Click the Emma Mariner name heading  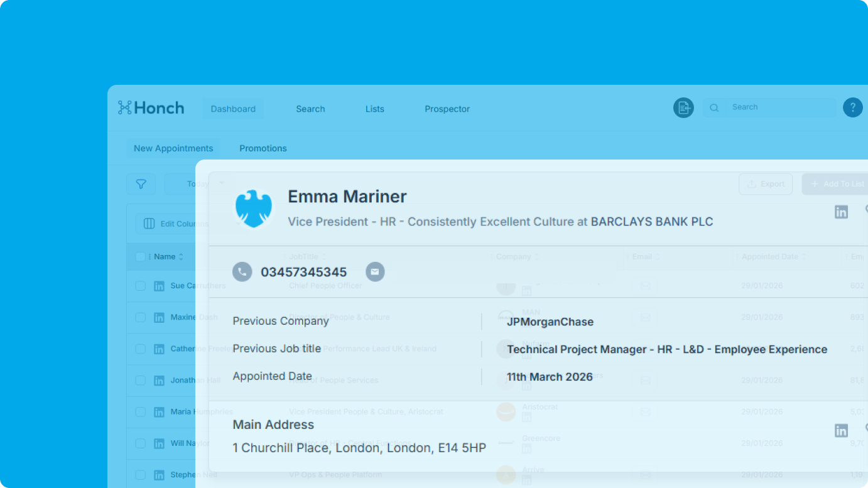(x=347, y=197)
